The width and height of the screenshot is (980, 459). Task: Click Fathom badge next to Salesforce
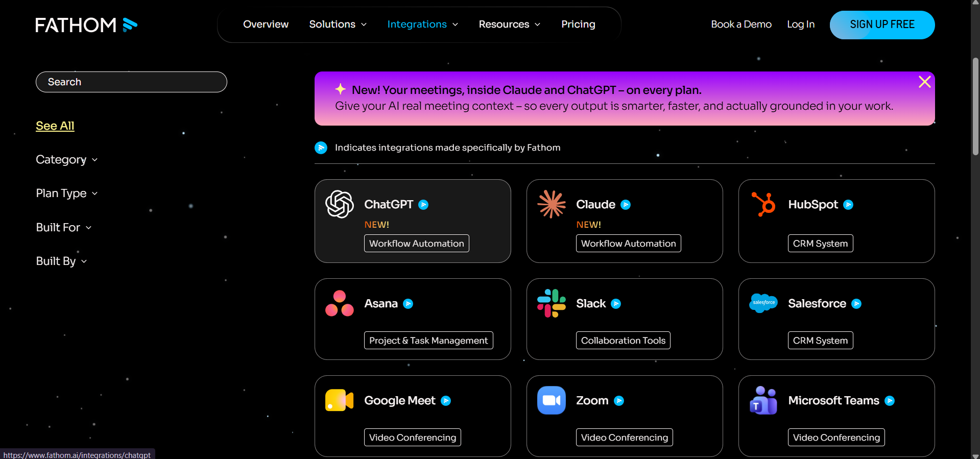[x=856, y=304]
